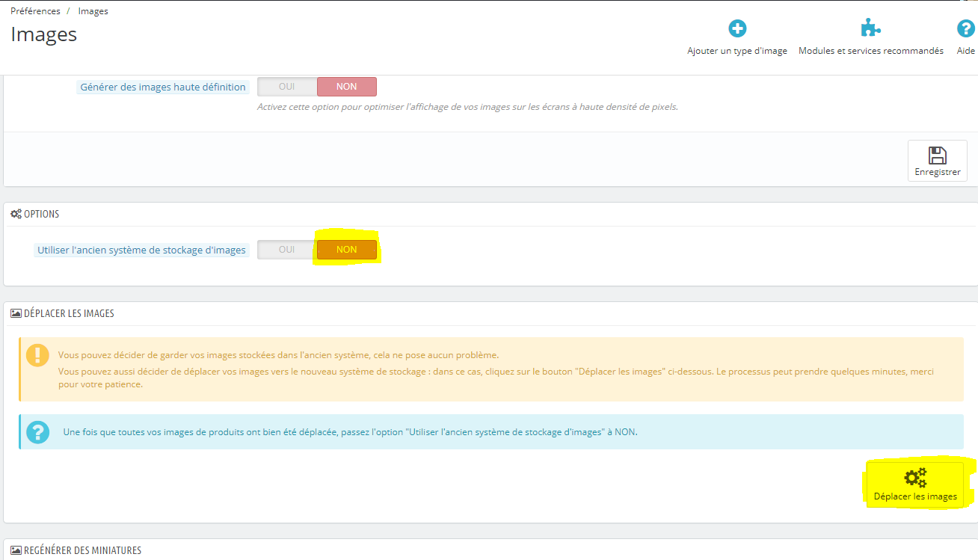Click the orange exclamation warning icon
The image size is (978, 560).
37,355
